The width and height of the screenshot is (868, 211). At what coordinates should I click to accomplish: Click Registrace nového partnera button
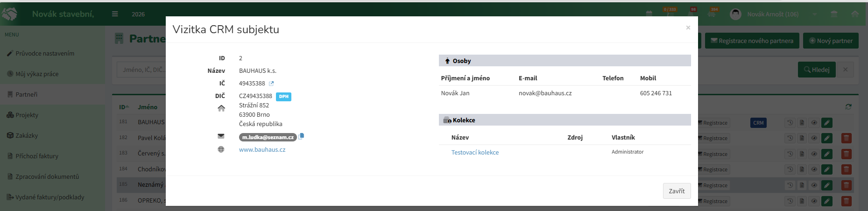[x=752, y=41]
